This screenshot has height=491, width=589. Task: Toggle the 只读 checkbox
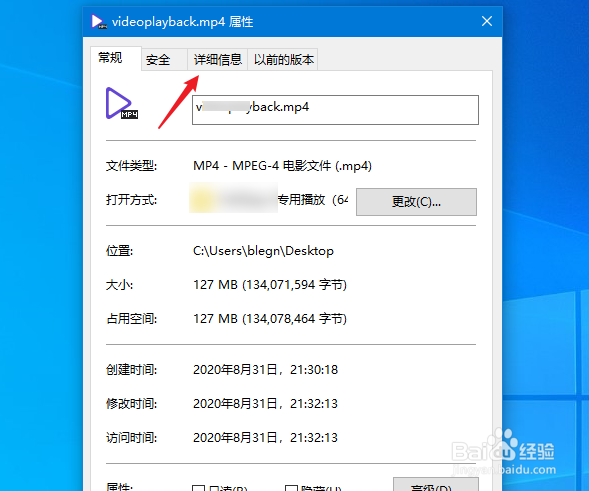(x=198, y=488)
